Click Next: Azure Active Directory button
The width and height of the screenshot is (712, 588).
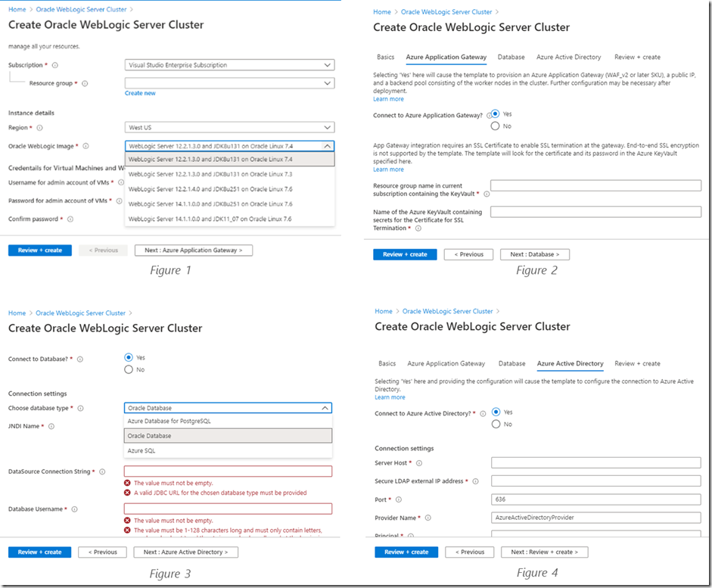[185, 552]
